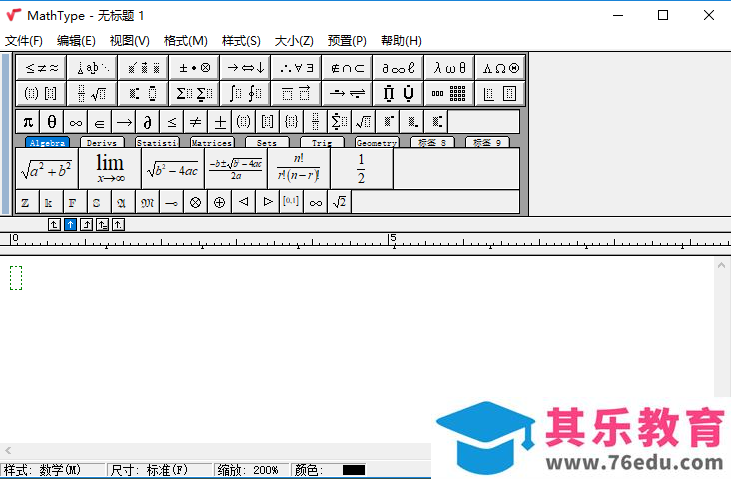Open the 大小(Z) menu
The width and height of the screenshot is (731, 479).
pos(294,41)
